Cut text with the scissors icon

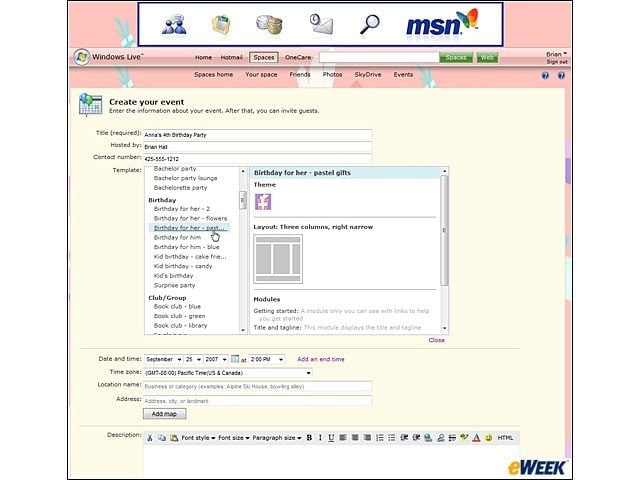coord(150,438)
